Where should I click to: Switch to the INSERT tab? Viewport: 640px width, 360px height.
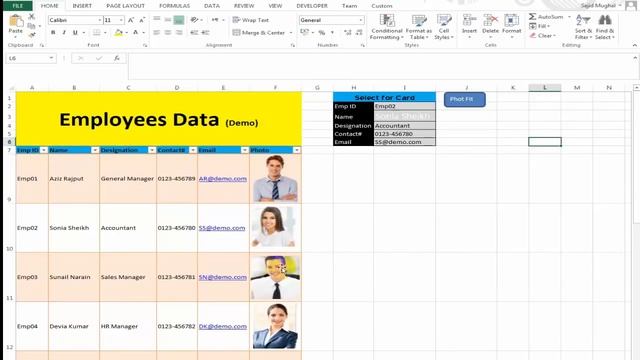pos(82,6)
